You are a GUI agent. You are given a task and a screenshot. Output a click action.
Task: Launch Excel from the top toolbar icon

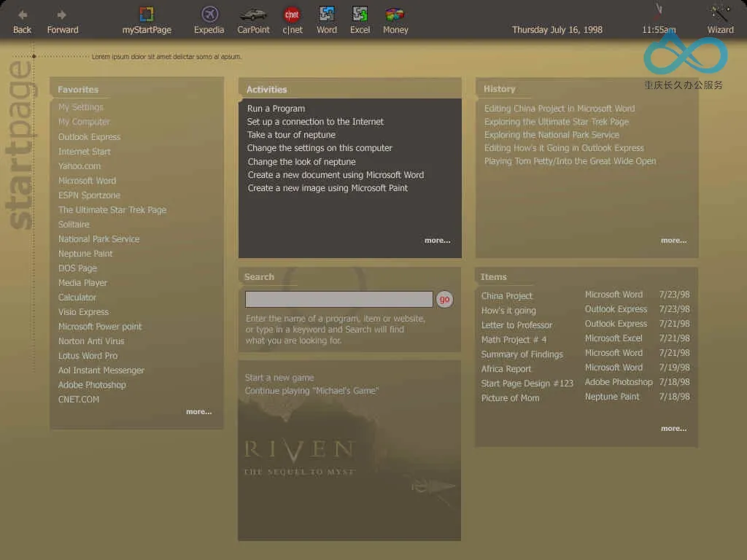(360, 15)
